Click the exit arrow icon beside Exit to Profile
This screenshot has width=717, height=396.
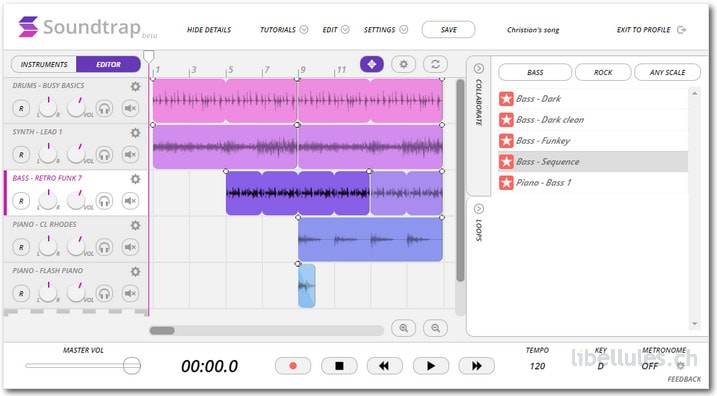(x=681, y=30)
